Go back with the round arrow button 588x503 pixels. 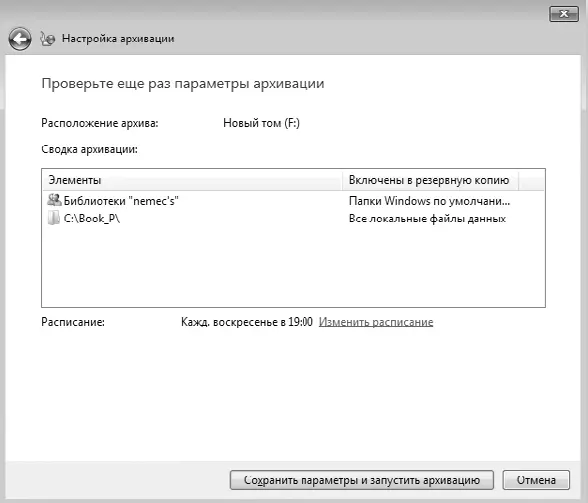[20, 39]
